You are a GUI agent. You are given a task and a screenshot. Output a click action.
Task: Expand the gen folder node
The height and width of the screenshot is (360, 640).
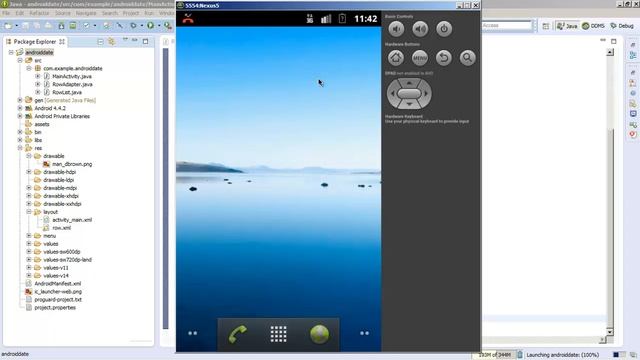point(20,100)
